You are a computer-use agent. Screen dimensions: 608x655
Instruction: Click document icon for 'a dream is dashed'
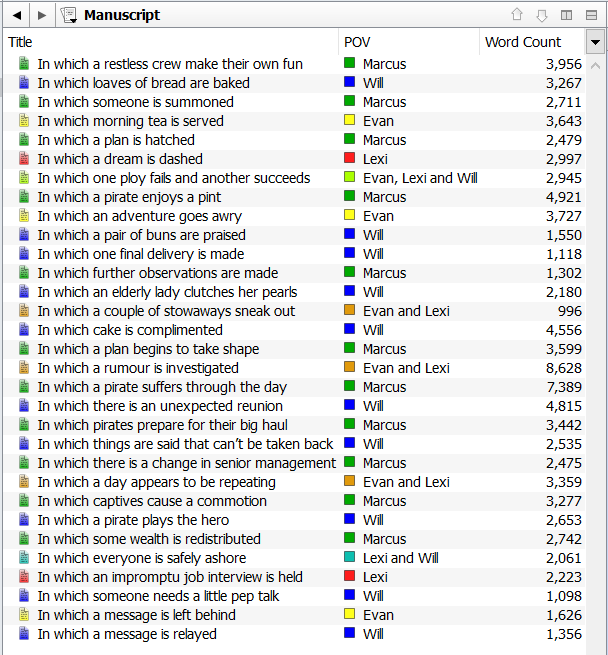(x=24, y=159)
